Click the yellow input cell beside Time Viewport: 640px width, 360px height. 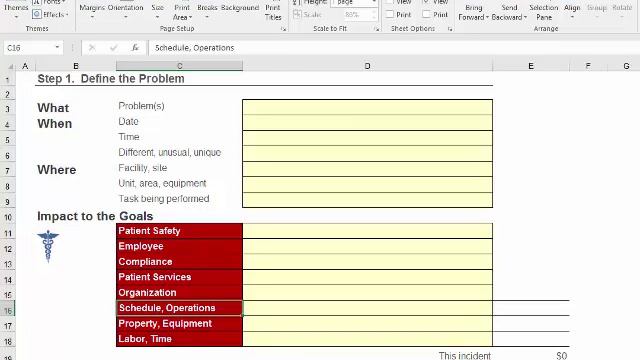coord(367,138)
